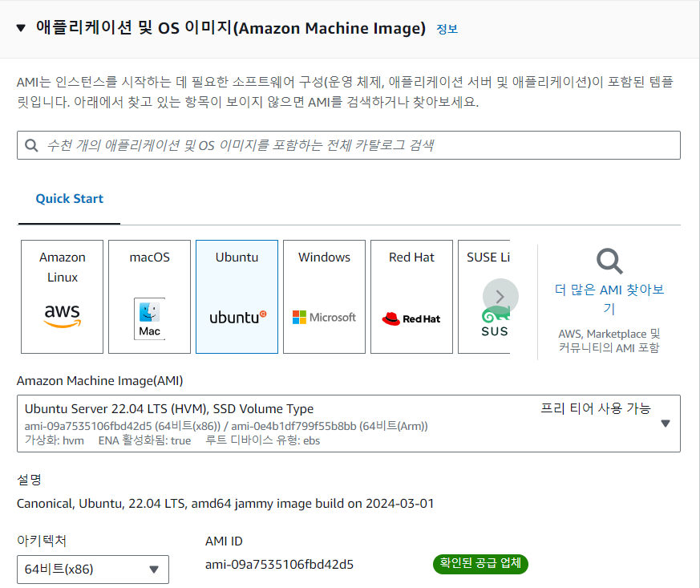The image size is (700, 588).
Task: Pick the Red Hat AMI card
Action: (x=411, y=297)
